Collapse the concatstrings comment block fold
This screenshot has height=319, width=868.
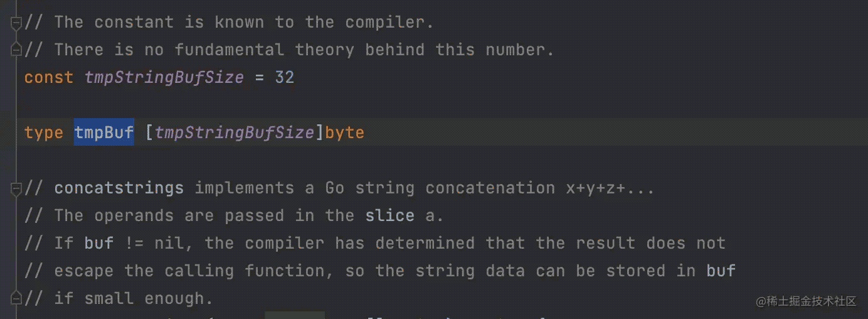point(16,188)
